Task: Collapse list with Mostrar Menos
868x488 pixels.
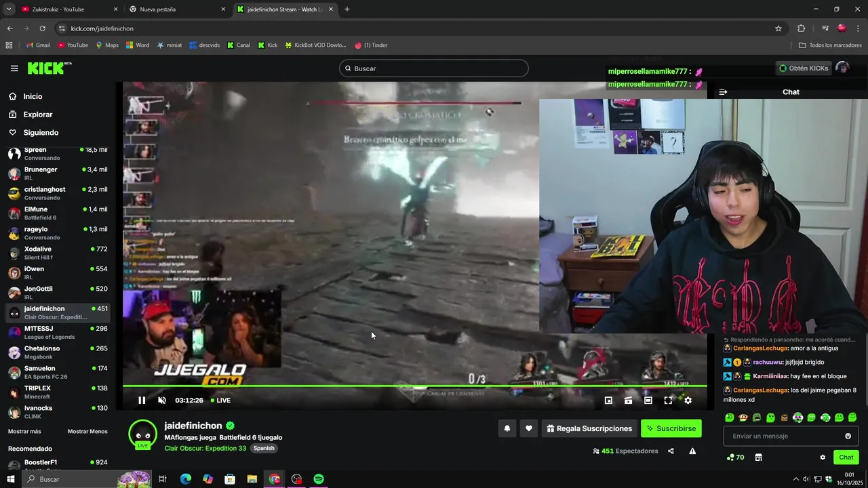Action: coord(87,431)
